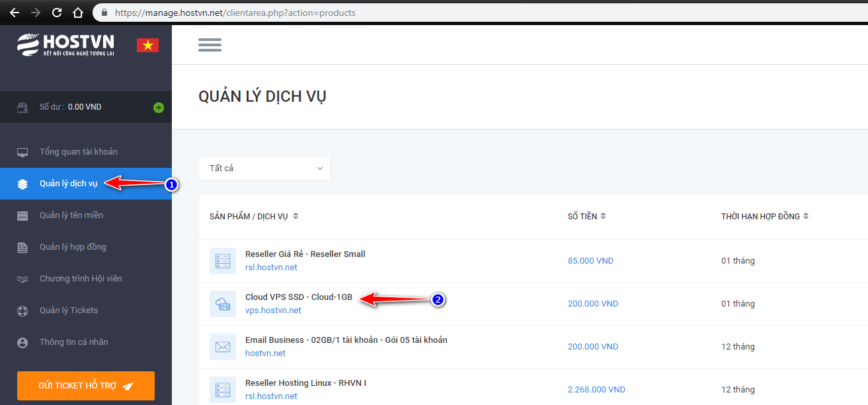The width and height of the screenshot is (868, 405).
Task: Open Tổng quan tài khoản menu item
Action: pyautogui.click(x=78, y=152)
